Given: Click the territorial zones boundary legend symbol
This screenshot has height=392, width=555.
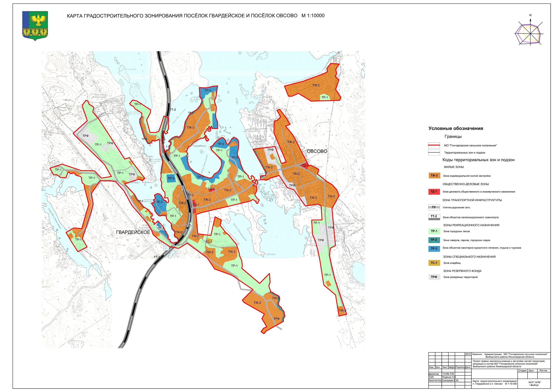Looking at the screenshot, I should [x=434, y=152].
